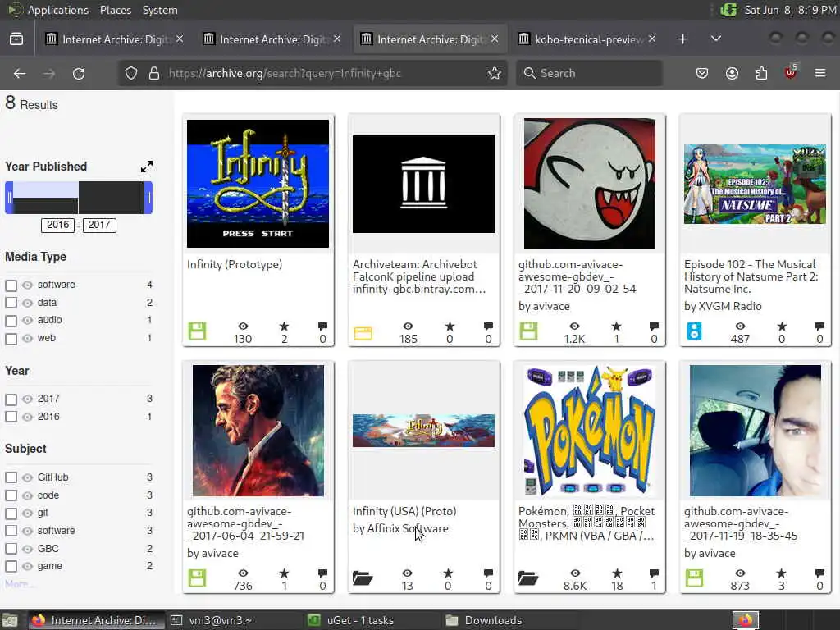Image resolution: width=840 pixels, height=630 pixels.
Task: Click audio media icon on Episode 102 card
Action: (x=694, y=331)
